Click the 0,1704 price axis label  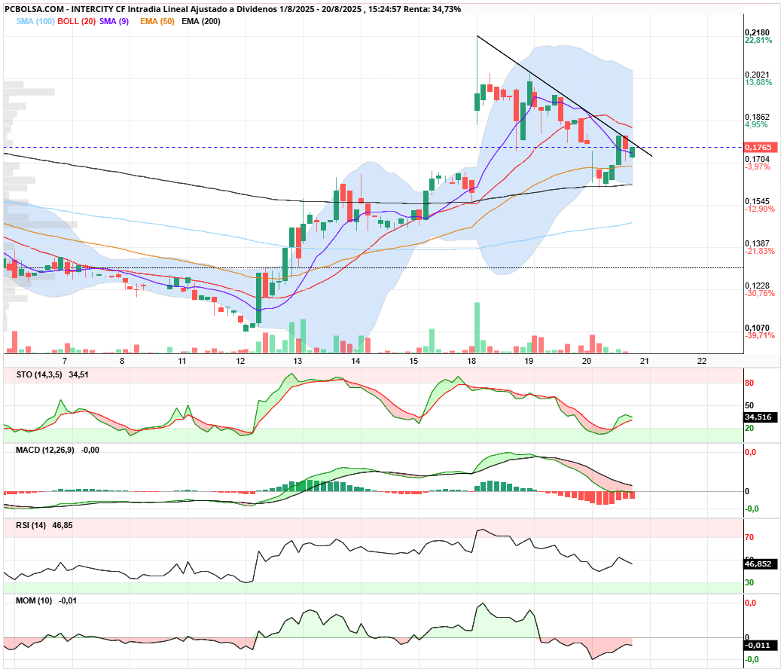click(758, 160)
